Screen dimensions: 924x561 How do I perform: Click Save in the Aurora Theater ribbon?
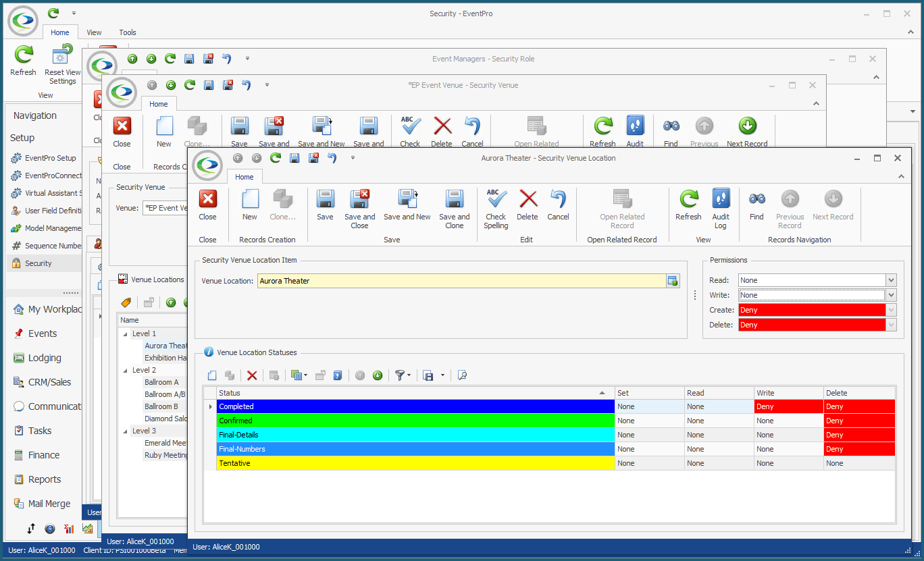click(x=325, y=205)
